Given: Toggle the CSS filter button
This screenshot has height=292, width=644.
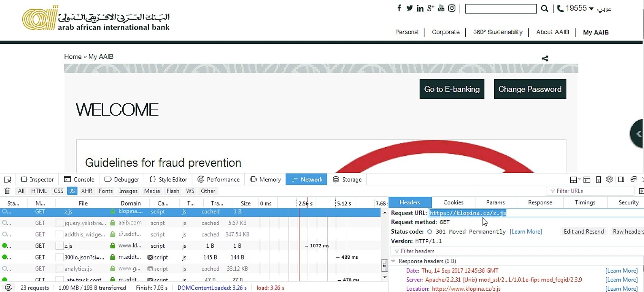Looking at the screenshot, I should click(59, 191).
